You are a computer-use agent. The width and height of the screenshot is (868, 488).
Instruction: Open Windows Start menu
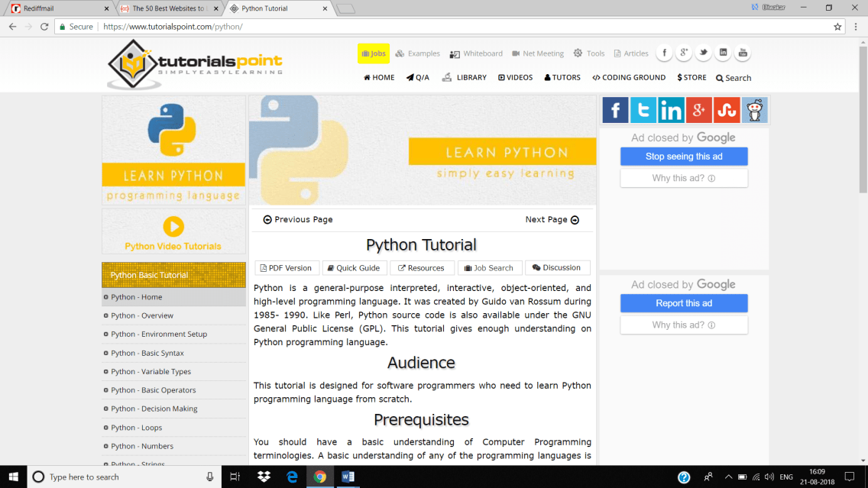[x=13, y=477]
